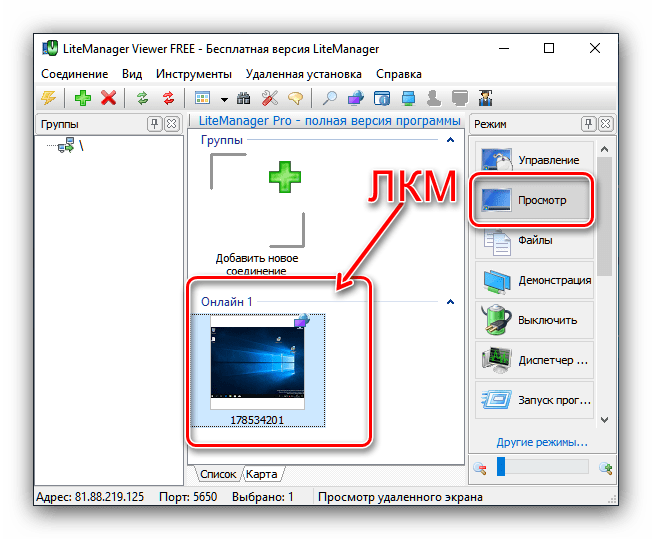Click the magnifying glass toolbar icon
652x539 pixels.
coord(328,98)
